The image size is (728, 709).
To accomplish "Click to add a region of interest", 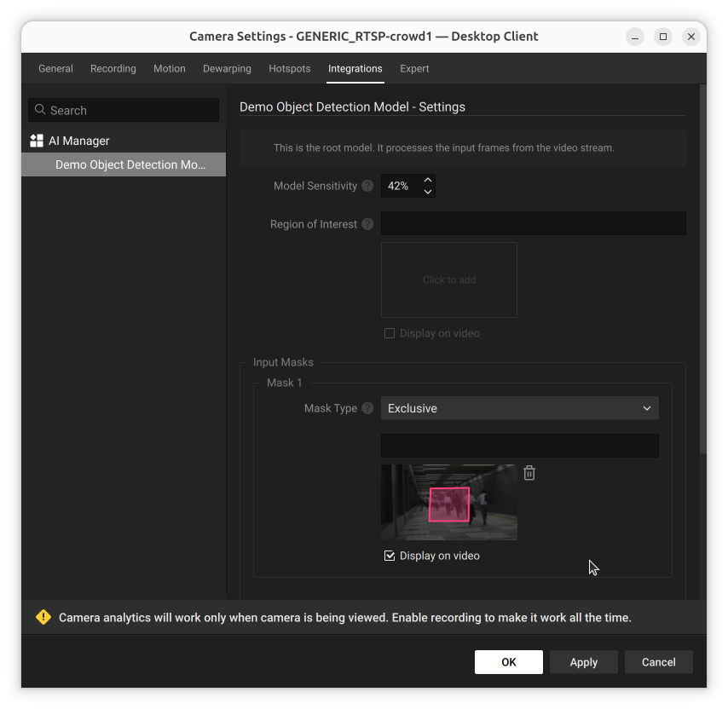I will [x=449, y=280].
